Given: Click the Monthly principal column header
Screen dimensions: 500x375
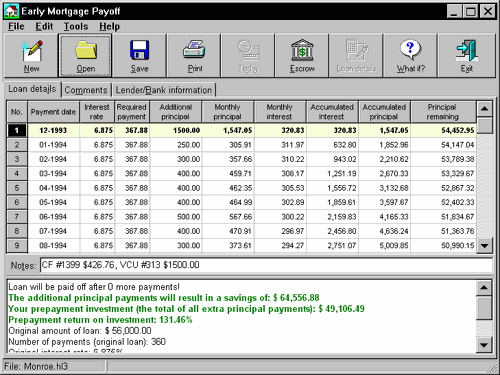Looking at the screenshot, I should (x=227, y=112).
